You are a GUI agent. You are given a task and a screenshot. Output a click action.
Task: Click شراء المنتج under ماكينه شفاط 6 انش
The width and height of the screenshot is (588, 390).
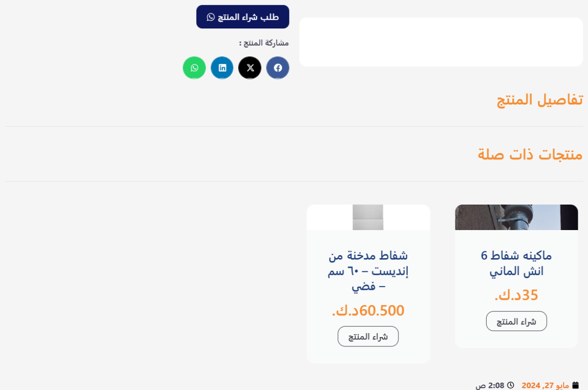(516, 321)
